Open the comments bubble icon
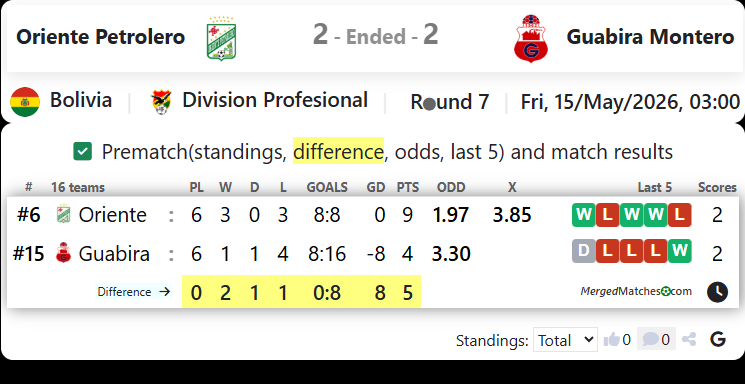Image resolution: width=745 pixels, height=384 pixels. (650, 339)
